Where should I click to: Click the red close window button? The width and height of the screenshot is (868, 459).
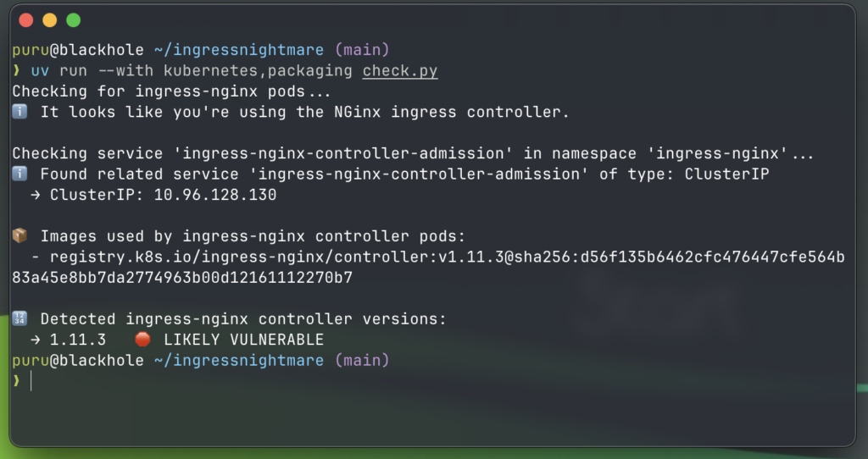(x=25, y=19)
